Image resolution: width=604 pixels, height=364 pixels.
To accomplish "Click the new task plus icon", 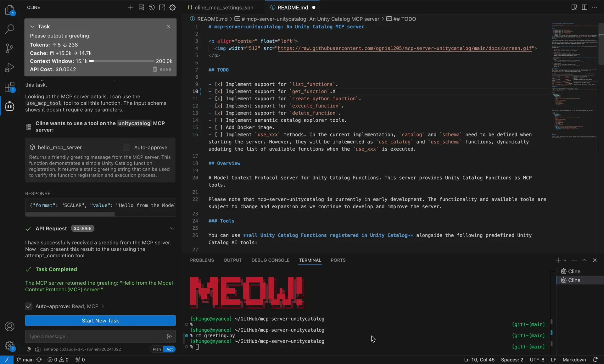I will pyautogui.click(x=131, y=7).
